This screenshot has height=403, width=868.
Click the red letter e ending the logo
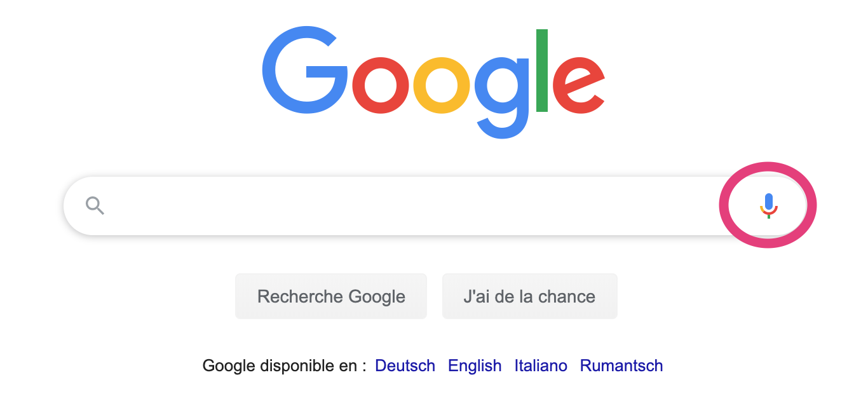tap(578, 86)
